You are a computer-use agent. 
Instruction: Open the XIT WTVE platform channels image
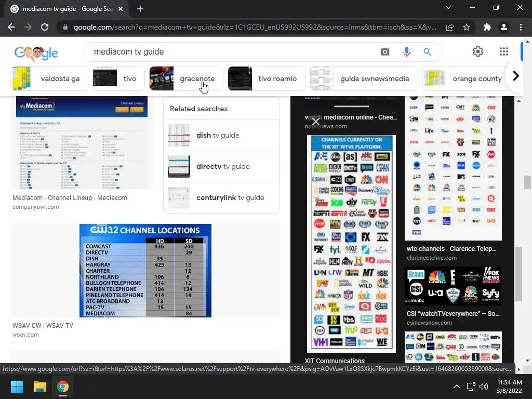[x=351, y=244]
